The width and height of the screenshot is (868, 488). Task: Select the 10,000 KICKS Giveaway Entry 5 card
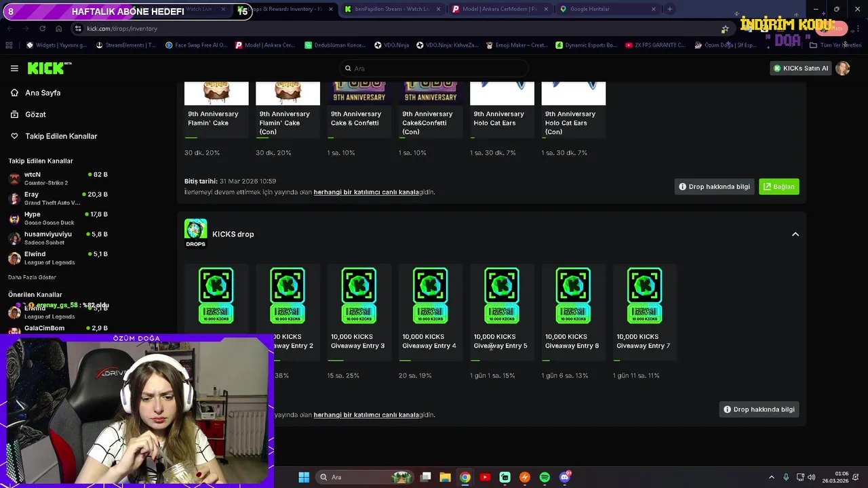tap(502, 312)
